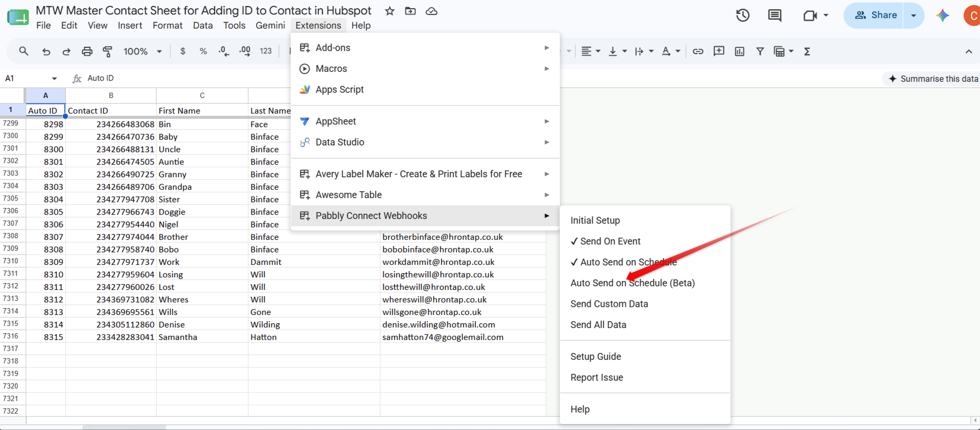Click the undo arrow icon

tap(46, 51)
